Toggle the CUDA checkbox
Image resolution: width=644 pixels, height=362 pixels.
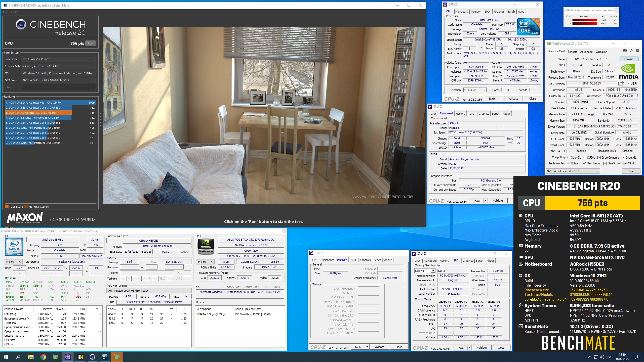(x=585, y=158)
